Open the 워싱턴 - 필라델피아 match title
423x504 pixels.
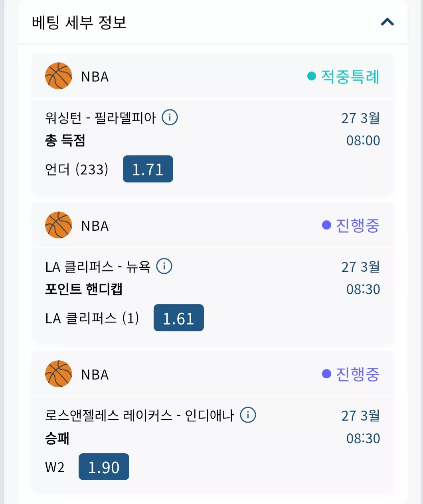click(x=101, y=118)
